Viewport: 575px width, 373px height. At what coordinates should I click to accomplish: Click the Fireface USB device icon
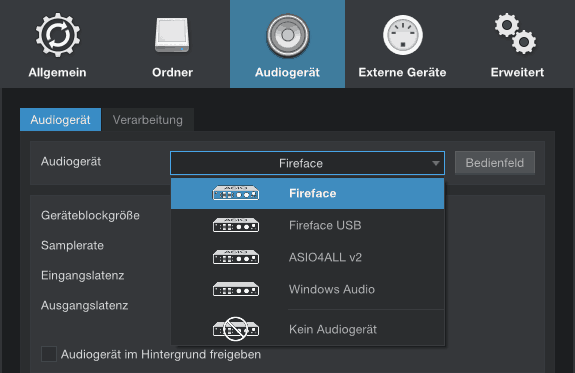point(236,225)
